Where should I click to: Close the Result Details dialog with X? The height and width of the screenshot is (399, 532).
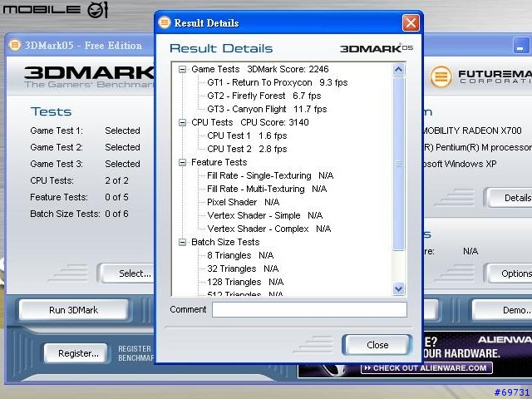[411, 23]
